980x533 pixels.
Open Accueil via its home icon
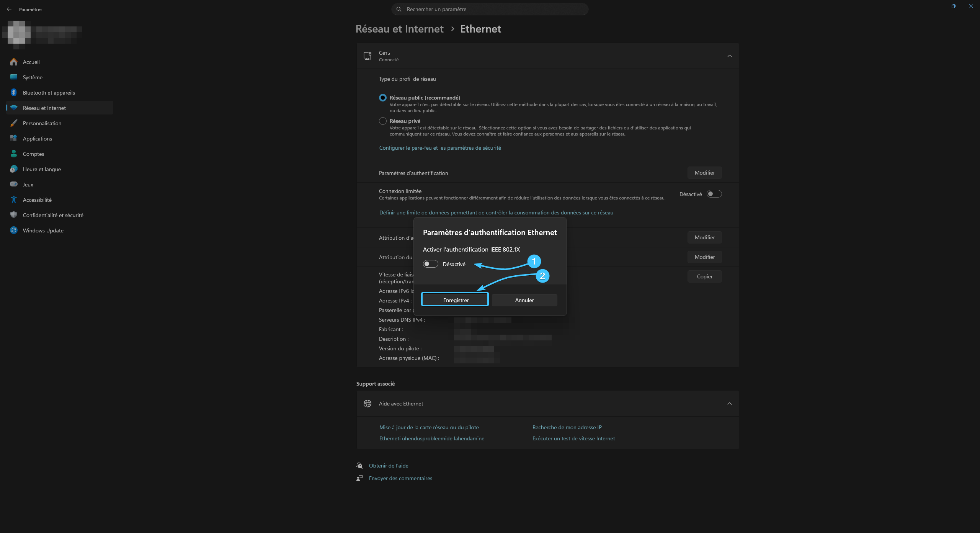[x=14, y=62]
